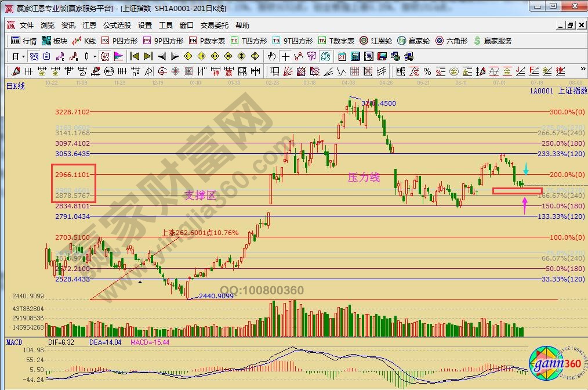Enable the hand pan tool
The image size is (588, 390).
coord(271,56)
